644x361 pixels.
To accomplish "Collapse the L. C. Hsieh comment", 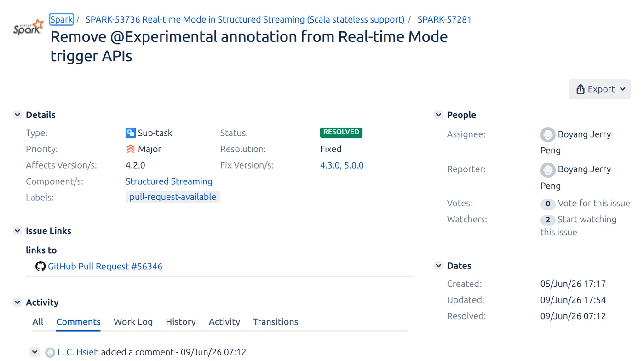I will pos(35,352).
